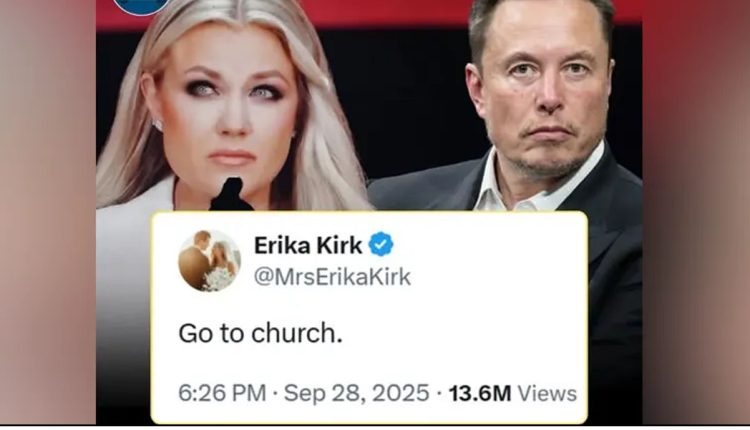Open the @MrsErikaKirk handle link
Viewport: 750px width, 430px height.
click(331, 277)
